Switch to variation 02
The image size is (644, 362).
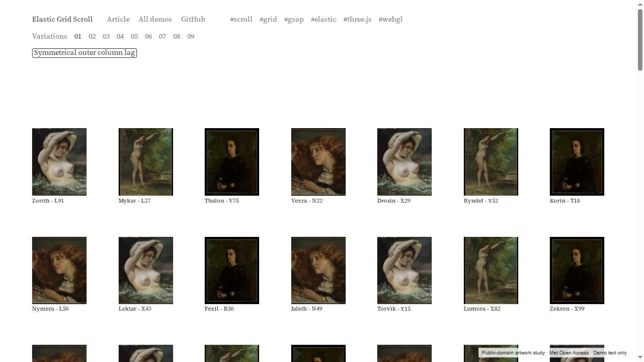(x=92, y=36)
